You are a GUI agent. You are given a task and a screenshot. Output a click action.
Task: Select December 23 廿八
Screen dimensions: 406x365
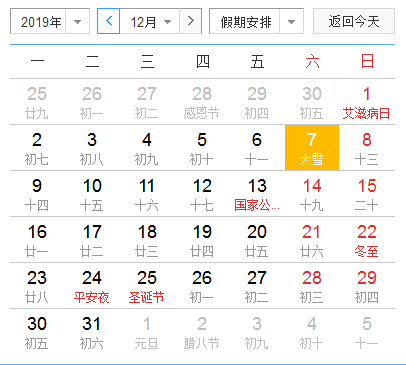coord(37,286)
